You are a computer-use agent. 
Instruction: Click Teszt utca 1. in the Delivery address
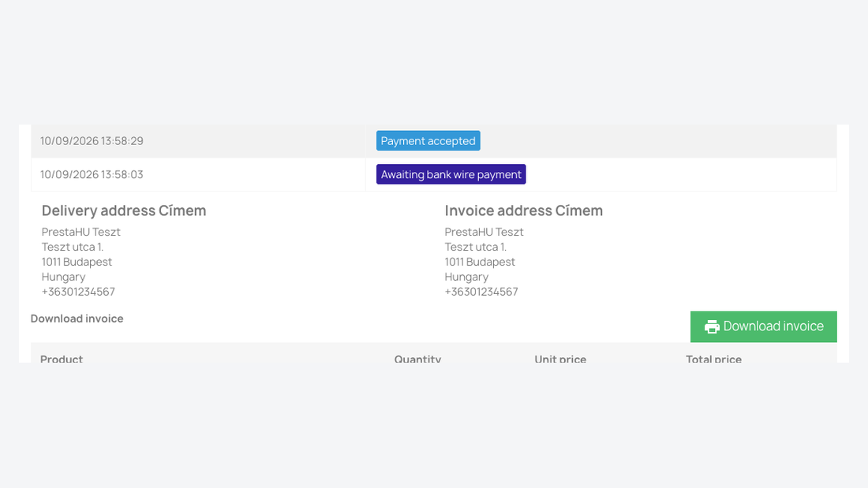73,247
